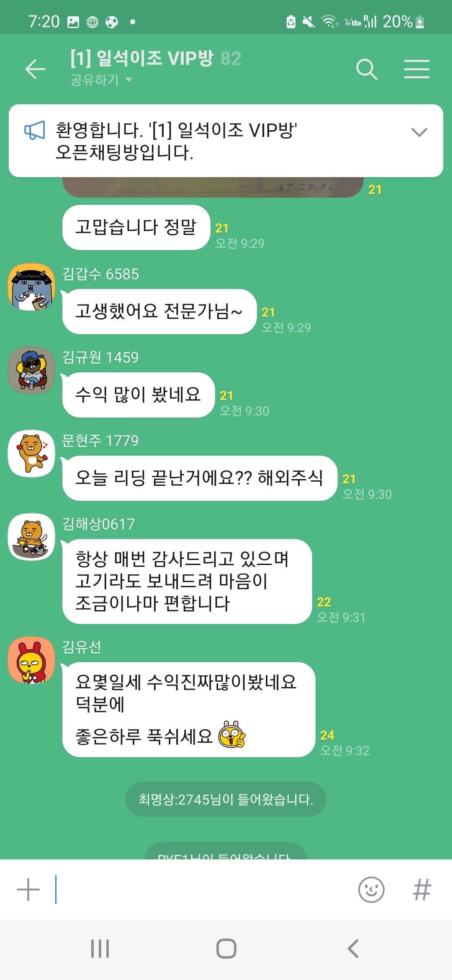
Task: Open the partially hidden image message
Action: (x=213, y=187)
